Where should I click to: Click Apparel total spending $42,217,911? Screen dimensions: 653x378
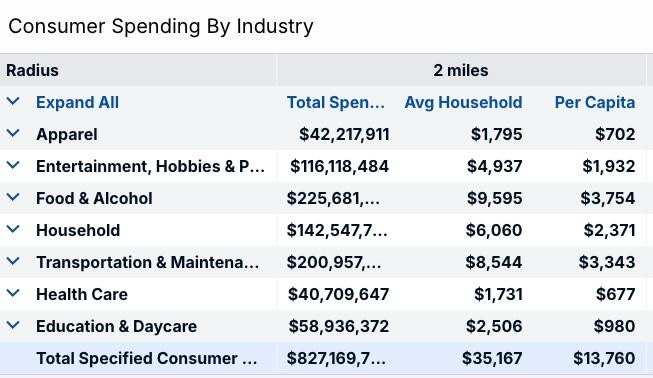(x=344, y=134)
